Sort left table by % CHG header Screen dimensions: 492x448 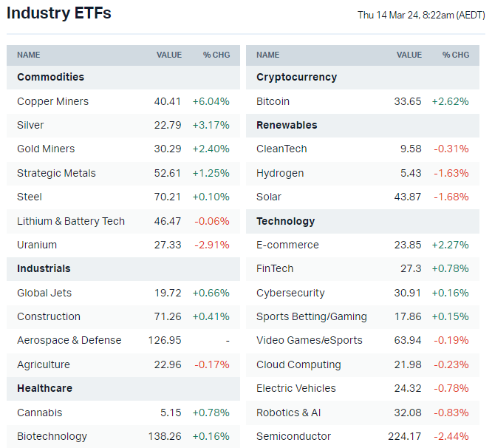216,55
